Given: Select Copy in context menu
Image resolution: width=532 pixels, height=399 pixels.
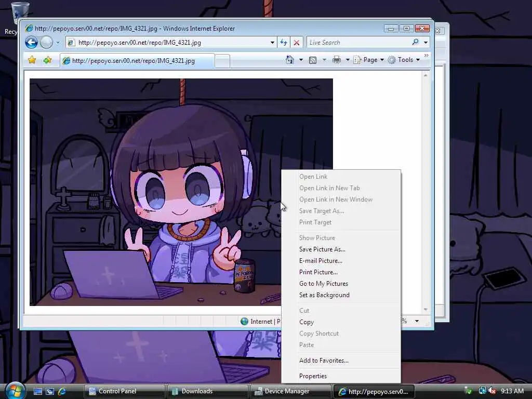Looking at the screenshot, I should [x=307, y=322].
